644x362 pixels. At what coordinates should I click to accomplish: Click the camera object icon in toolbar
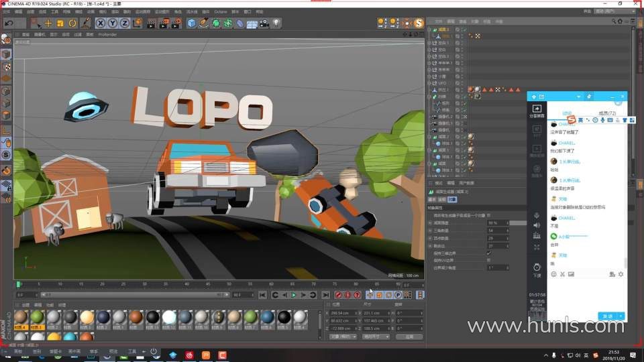[264, 23]
